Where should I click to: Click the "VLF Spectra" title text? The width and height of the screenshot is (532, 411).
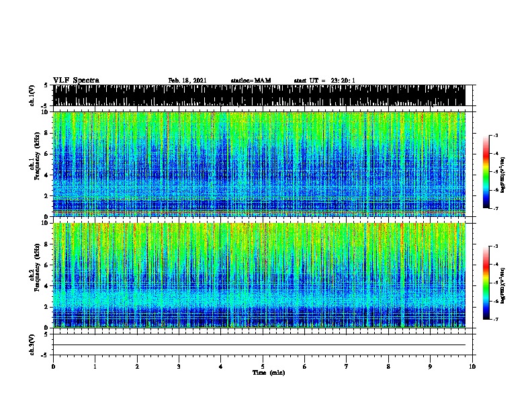pyautogui.click(x=76, y=81)
